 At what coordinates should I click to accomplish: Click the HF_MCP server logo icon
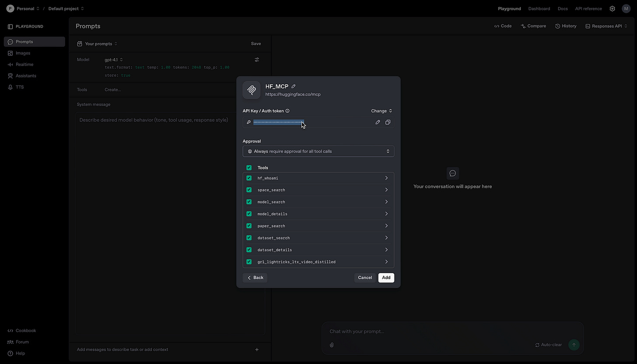point(252,90)
